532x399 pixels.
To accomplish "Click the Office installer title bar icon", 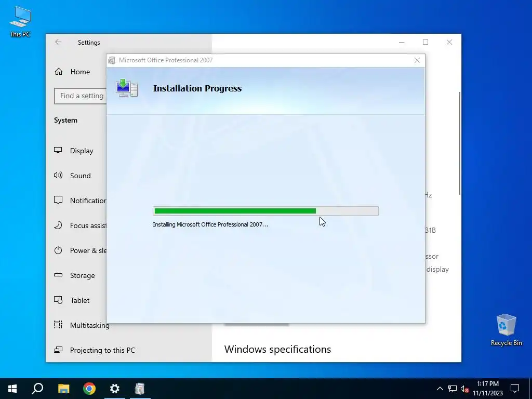I will click(112, 60).
